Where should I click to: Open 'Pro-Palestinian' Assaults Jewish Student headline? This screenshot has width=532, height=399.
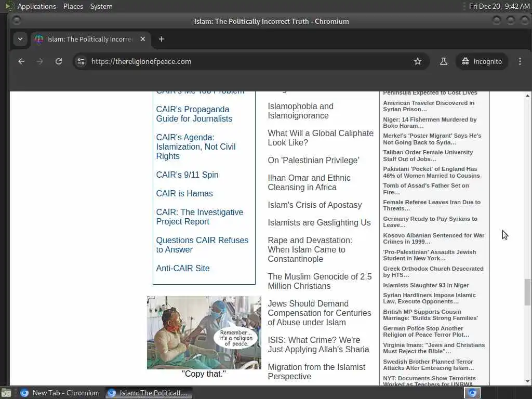430,255
